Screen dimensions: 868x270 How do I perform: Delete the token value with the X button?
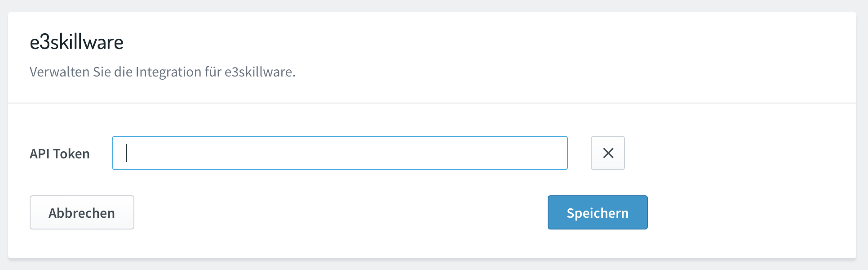click(x=607, y=153)
